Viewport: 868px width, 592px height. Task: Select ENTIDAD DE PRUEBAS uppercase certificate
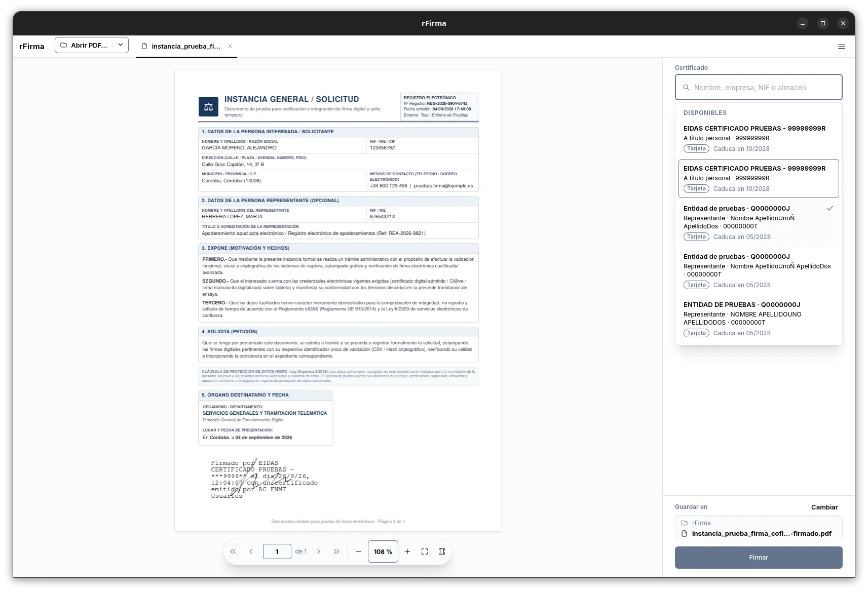tap(759, 319)
